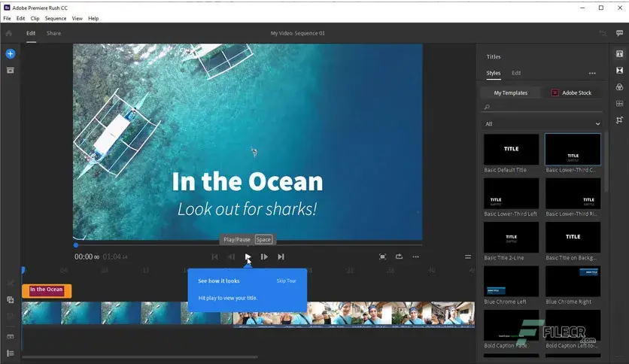Switch to the Styles tab in Titles
This screenshot has width=629, height=364.
(494, 73)
